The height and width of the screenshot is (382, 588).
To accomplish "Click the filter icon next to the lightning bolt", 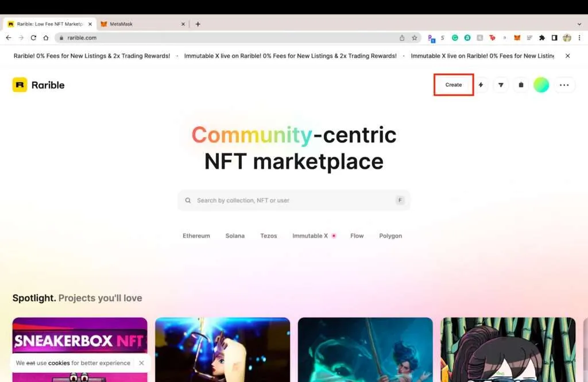I will click(501, 84).
